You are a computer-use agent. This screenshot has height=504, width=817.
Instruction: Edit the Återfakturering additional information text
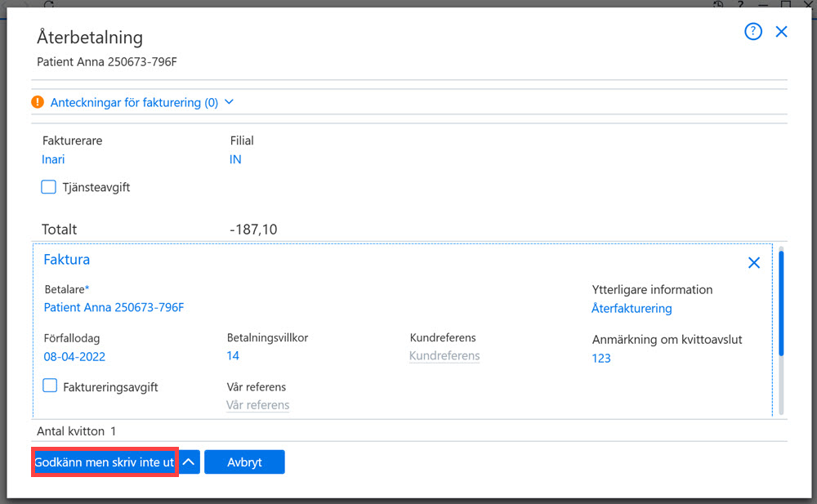(632, 309)
